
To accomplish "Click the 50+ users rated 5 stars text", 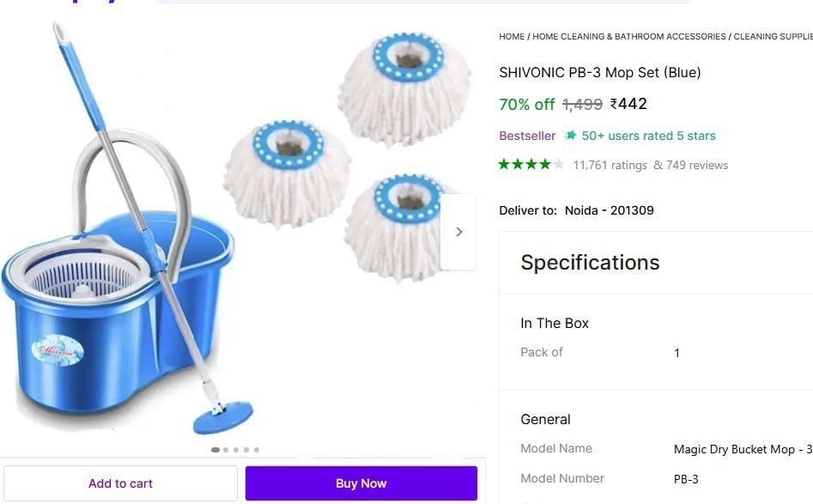I will coord(648,136).
